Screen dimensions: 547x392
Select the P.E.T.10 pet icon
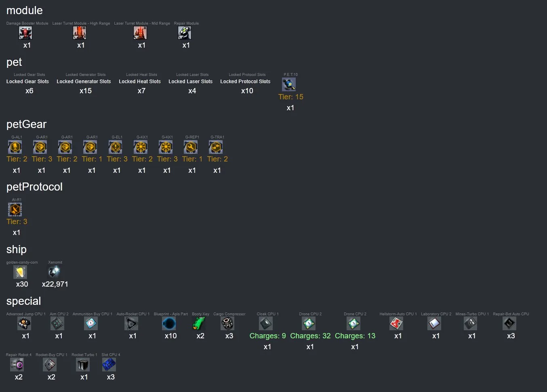pyautogui.click(x=289, y=84)
